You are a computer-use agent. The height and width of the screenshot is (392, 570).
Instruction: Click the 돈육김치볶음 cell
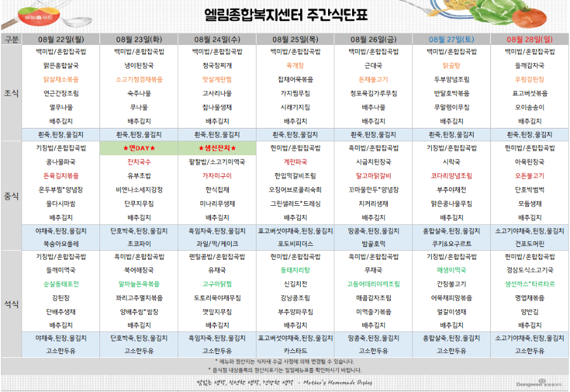click(61, 175)
